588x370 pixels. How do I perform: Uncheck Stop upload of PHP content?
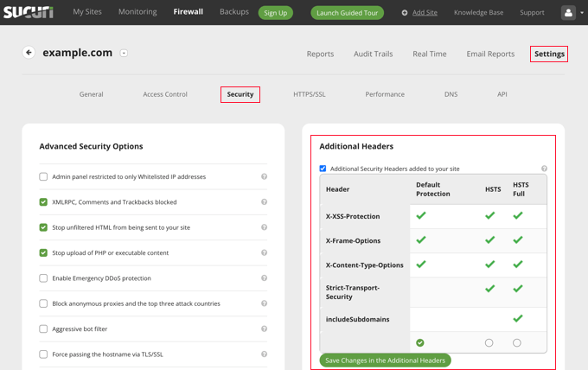coord(43,253)
